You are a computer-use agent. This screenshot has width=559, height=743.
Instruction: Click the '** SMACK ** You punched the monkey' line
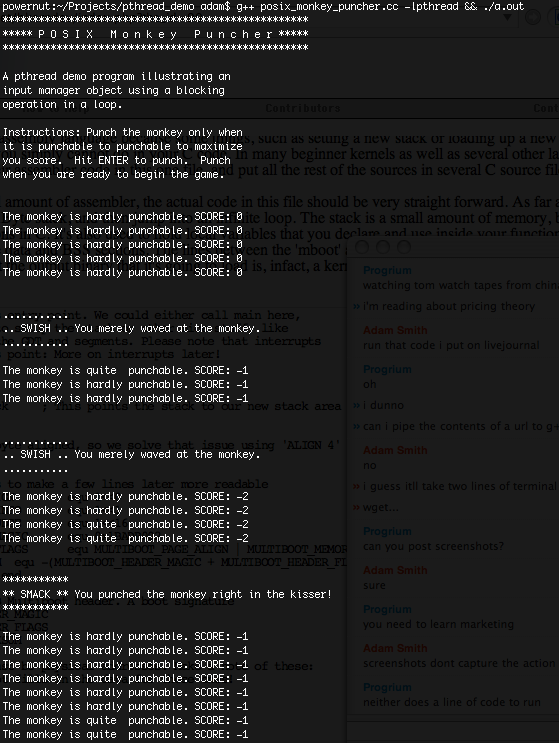tap(167, 594)
